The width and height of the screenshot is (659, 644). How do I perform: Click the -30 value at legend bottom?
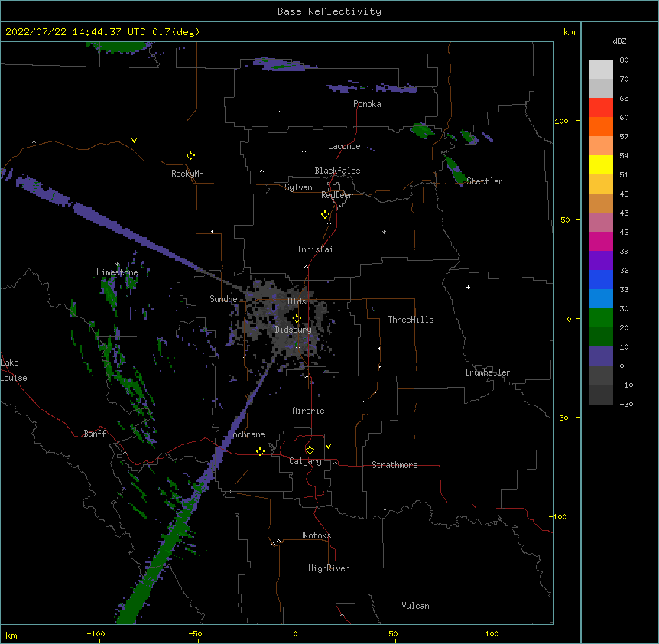point(626,404)
